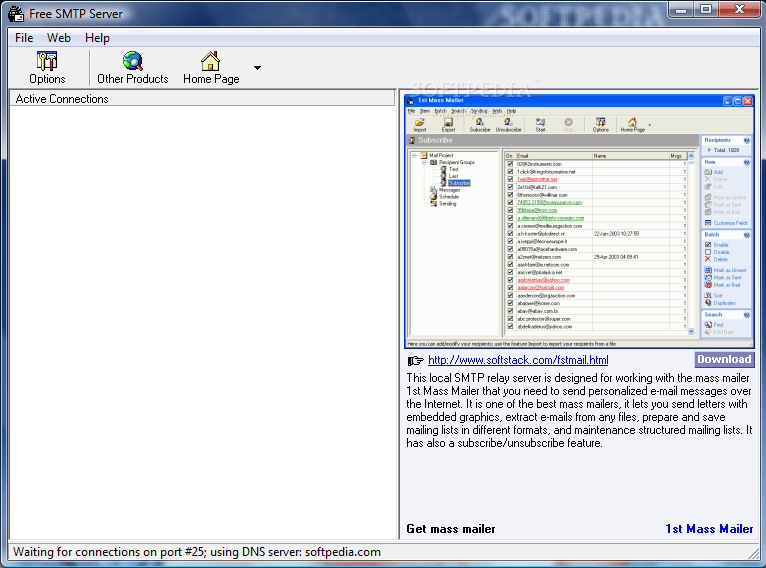Select the 'Get mass mailer' heading text
This screenshot has width=766, height=568.
click(451, 528)
